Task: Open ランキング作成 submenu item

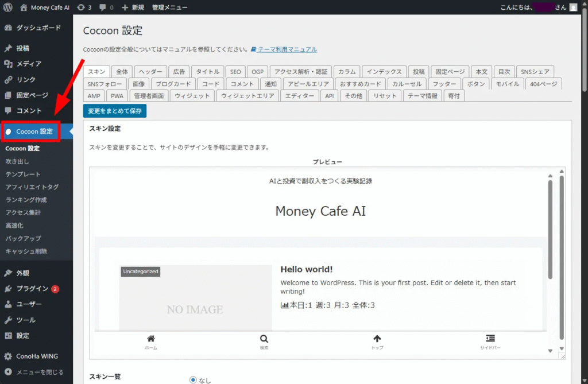Action: point(26,200)
